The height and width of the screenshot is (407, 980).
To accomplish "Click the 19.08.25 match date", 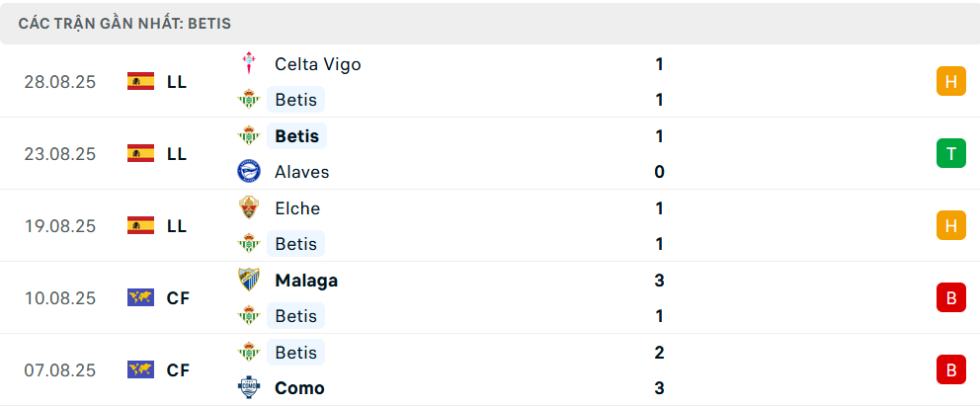I will (60, 226).
